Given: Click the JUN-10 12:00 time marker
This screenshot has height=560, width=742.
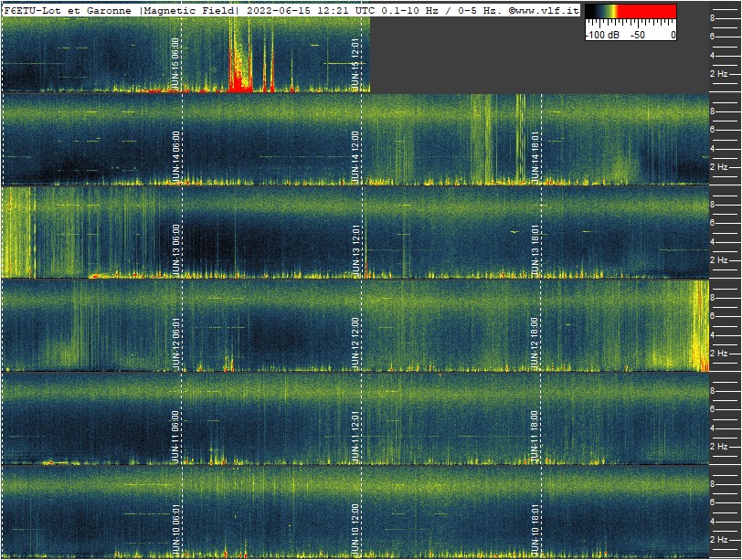Looking at the screenshot, I should pyautogui.click(x=355, y=530).
